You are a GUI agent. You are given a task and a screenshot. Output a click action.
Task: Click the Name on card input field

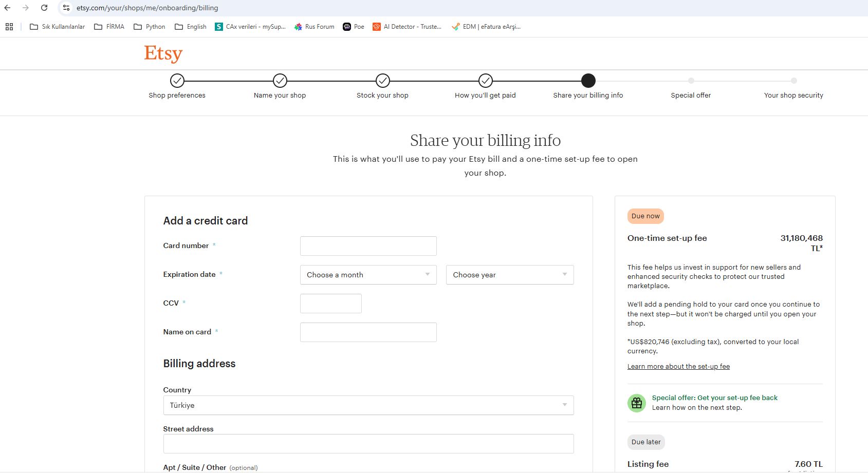(x=368, y=332)
